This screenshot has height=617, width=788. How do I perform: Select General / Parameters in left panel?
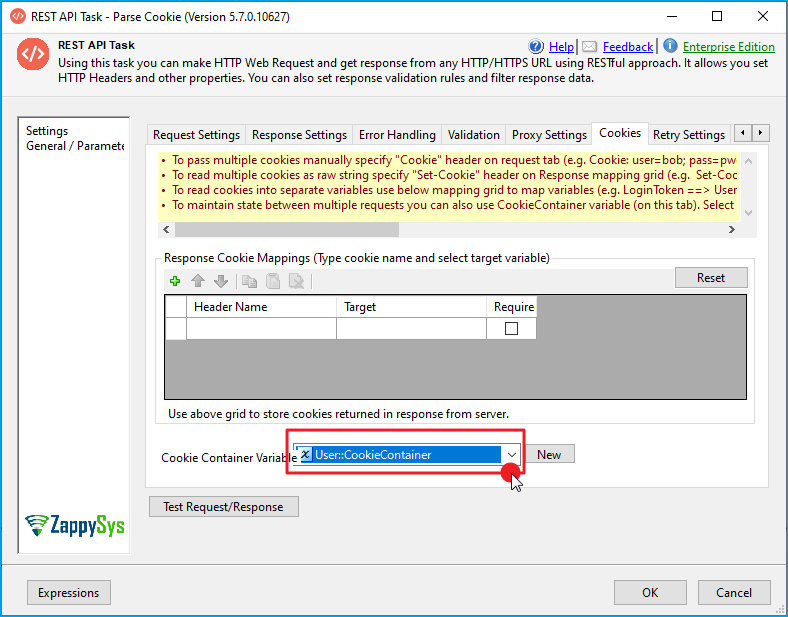(x=75, y=146)
